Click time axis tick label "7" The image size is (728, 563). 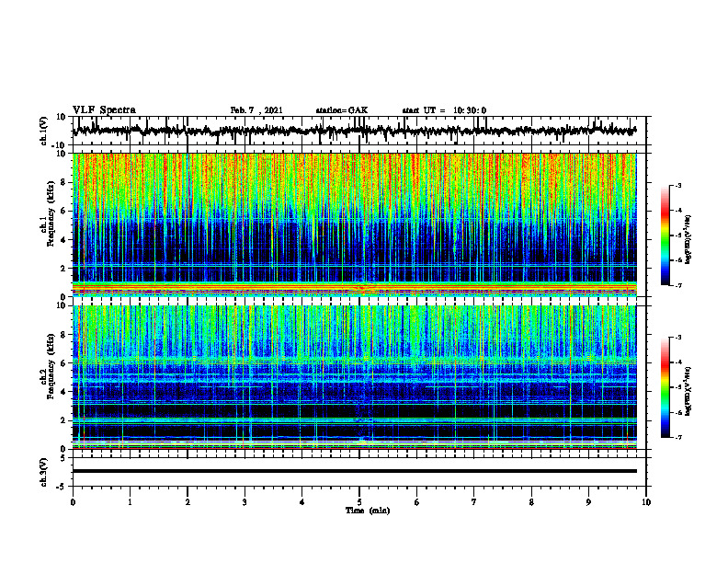click(x=474, y=502)
